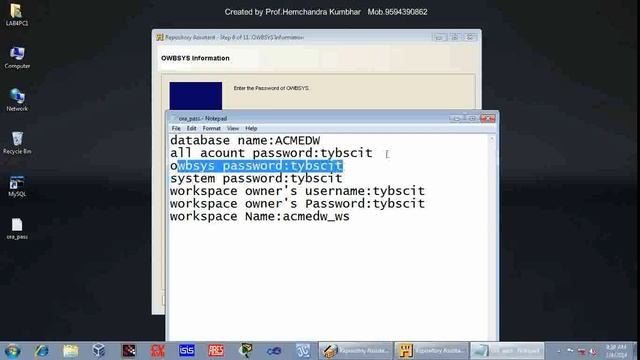This screenshot has height=360, width=640.
Task: Maximize the Notepad window
Action: click(x=472, y=118)
